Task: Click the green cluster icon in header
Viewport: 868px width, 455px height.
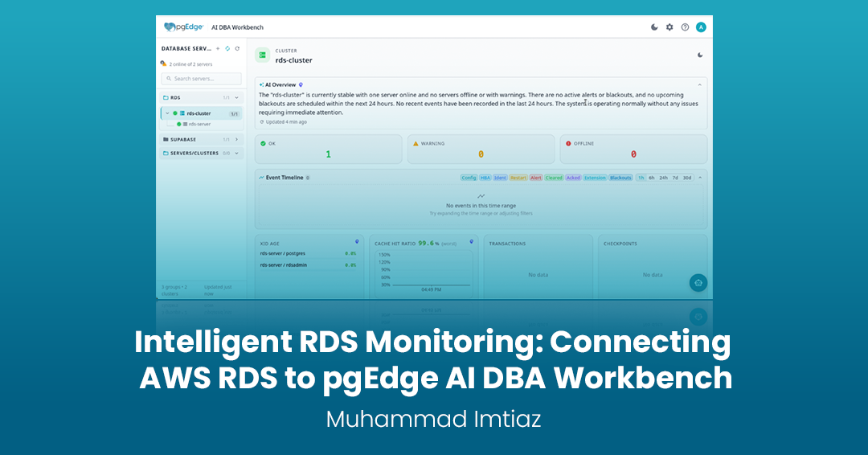Action: 262,55
